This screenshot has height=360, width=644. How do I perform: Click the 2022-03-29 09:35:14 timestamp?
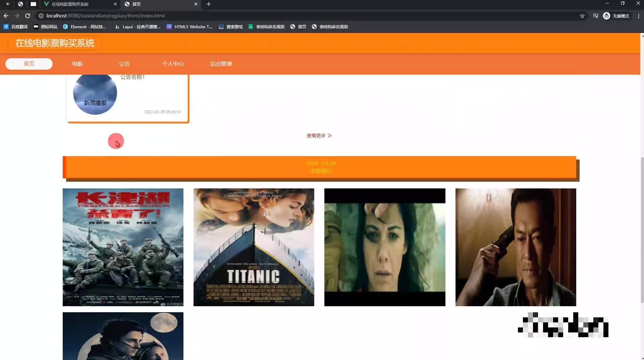click(162, 112)
